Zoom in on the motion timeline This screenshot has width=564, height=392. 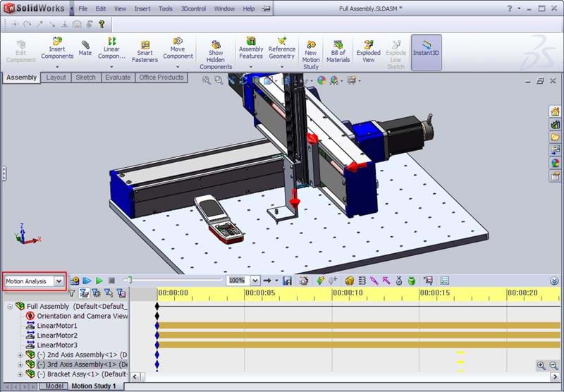coord(541,365)
